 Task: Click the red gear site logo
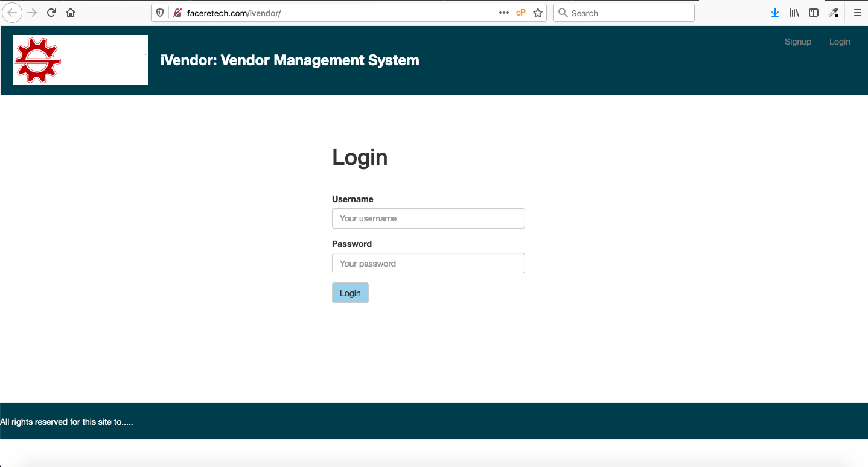coord(37,60)
